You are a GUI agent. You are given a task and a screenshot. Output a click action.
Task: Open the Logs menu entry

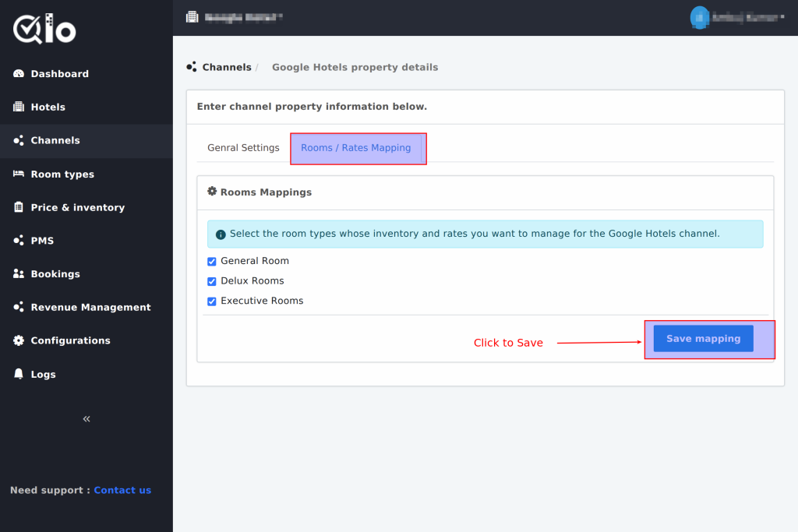click(44, 375)
